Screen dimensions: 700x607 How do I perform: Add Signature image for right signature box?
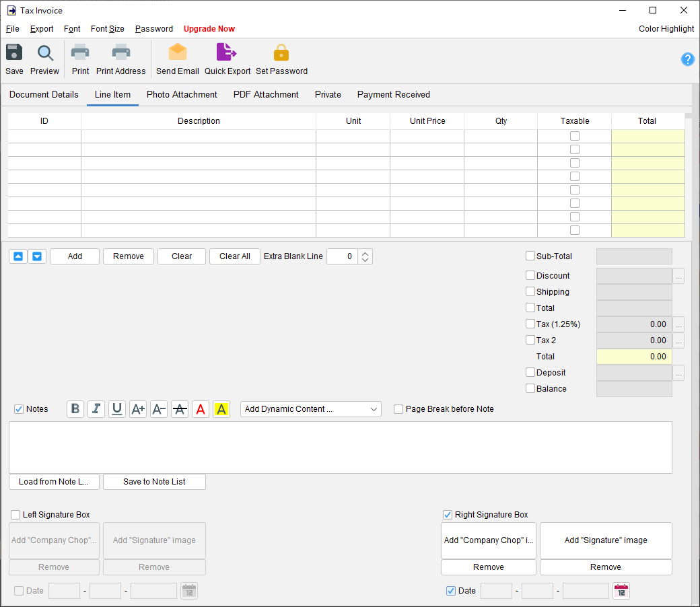[x=605, y=540]
